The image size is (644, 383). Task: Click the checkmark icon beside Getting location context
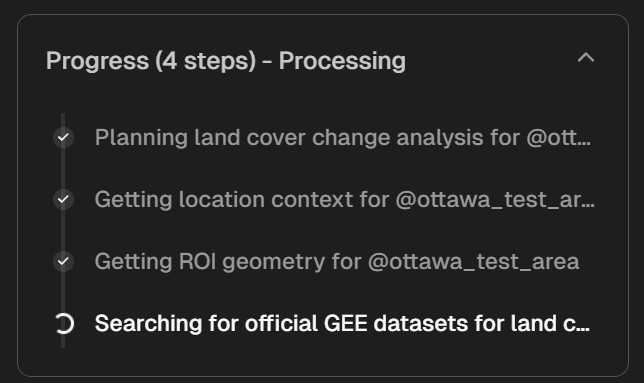(63, 200)
